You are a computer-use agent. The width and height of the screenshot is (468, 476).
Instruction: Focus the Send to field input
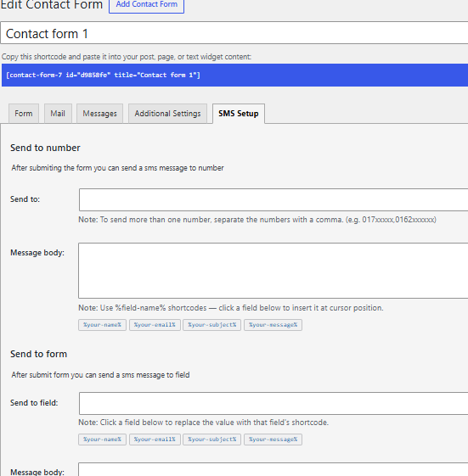273,403
